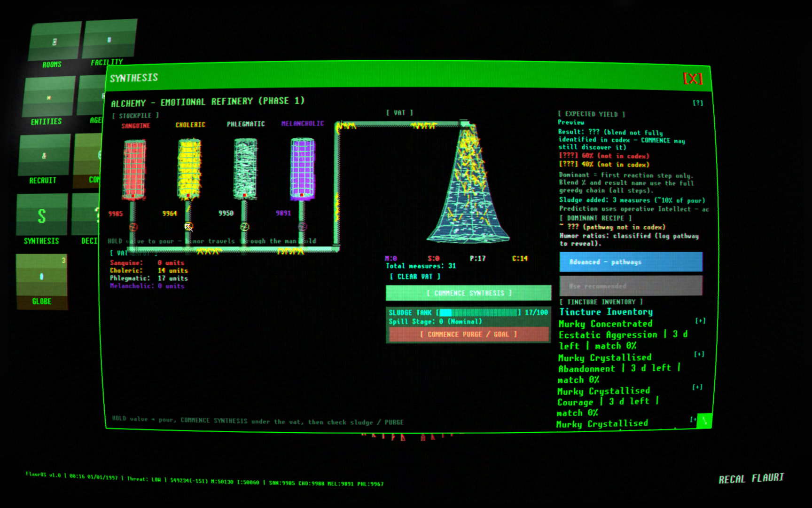Click the 'Phlegmatic: 17 units' vat readout
The width and height of the screenshot is (812, 508).
(x=149, y=278)
